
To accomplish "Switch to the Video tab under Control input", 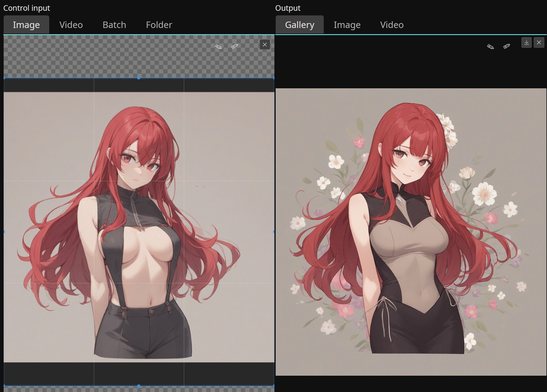I will click(x=71, y=25).
